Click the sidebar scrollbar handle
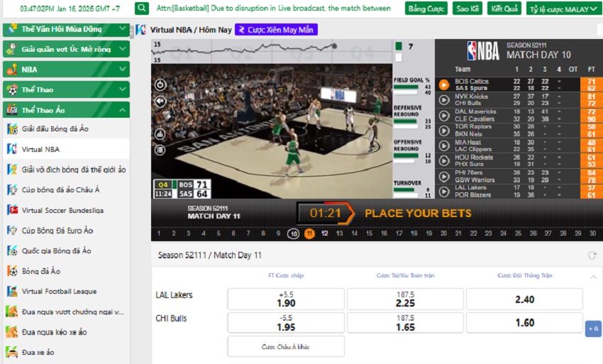 click(132, 32)
